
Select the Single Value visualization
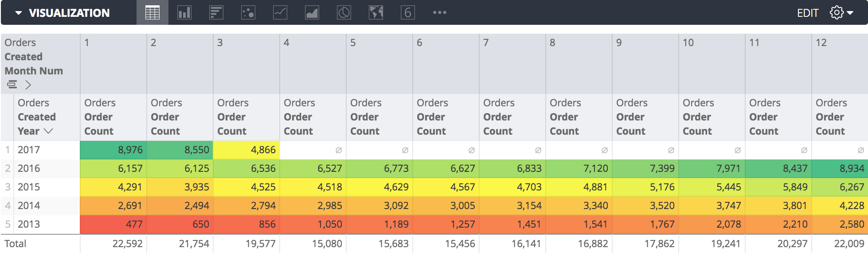(407, 12)
